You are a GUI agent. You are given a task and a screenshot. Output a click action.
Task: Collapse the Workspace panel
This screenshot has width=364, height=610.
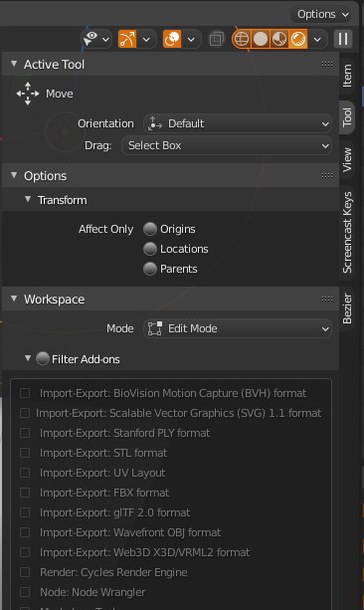(x=14, y=299)
